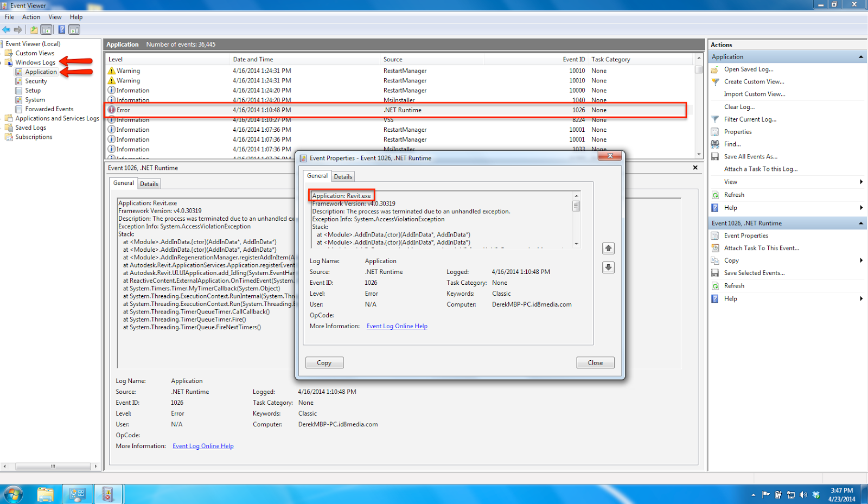Click the toolbar Help question-mark icon
Image resolution: width=868 pixels, height=504 pixels.
point(62,29)
